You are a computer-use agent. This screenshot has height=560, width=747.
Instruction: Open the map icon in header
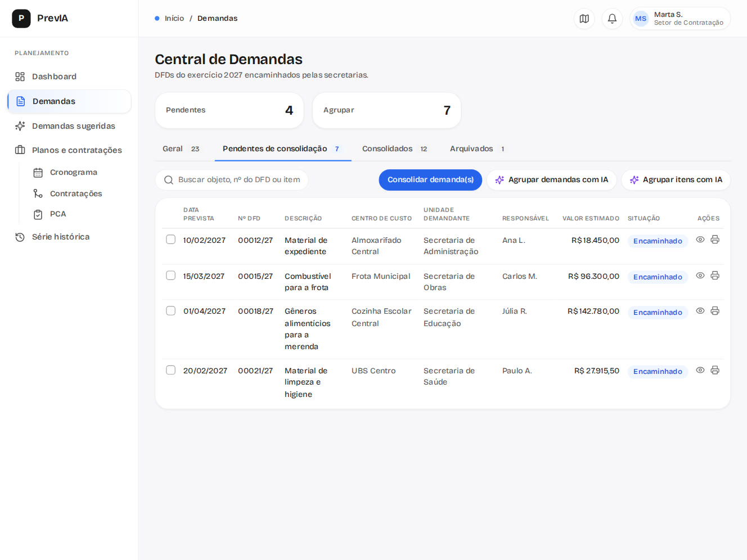(x=584, y=19)
